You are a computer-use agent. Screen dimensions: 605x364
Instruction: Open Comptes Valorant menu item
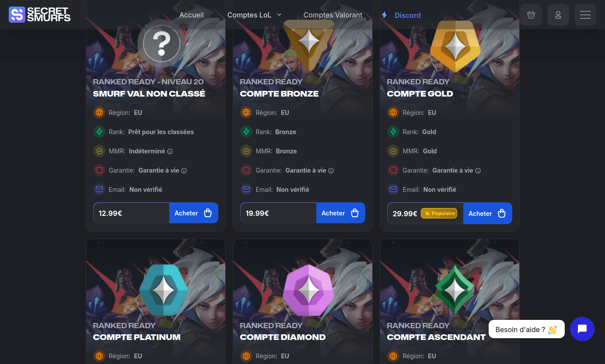point(333,15)
